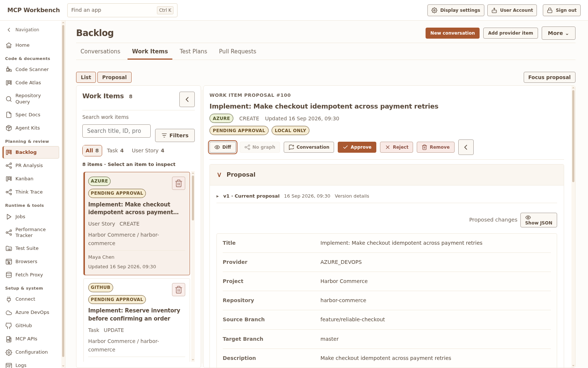The image size is (588, 368).
Task: Open PR Analysis page
Action: (31, 165)
